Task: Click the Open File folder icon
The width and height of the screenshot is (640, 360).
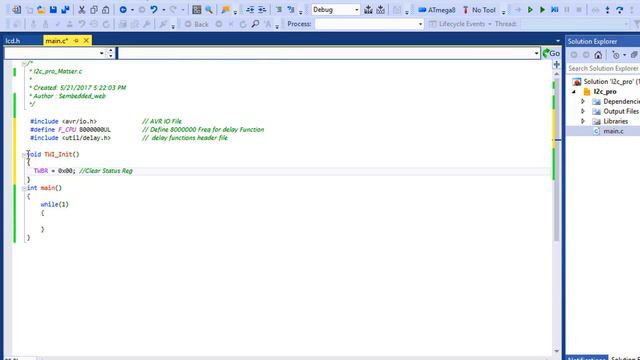Action: click(41, 9)
